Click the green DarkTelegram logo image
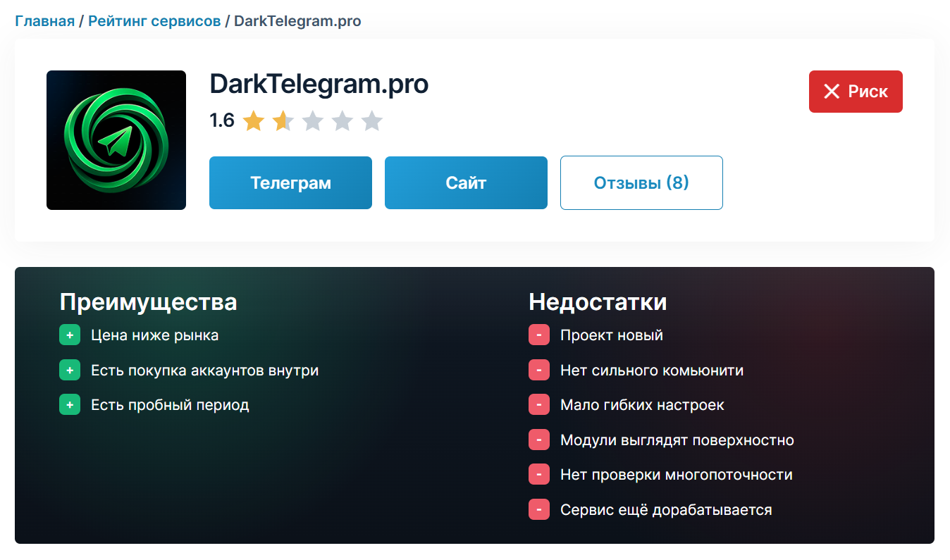The width and height of the screenshot is (950, 560). [x=116, y=140]
